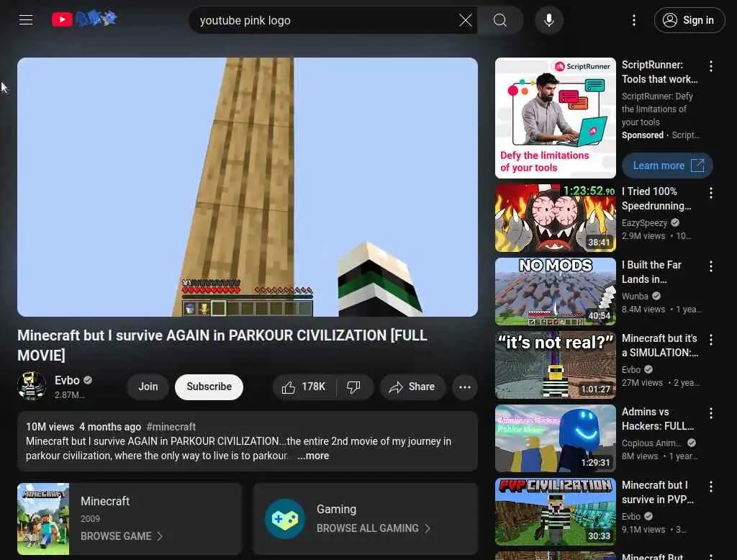Open the Minecraft game box art thumbnail
The height and width of the screenshot is (560, 737).
[43, 519]
